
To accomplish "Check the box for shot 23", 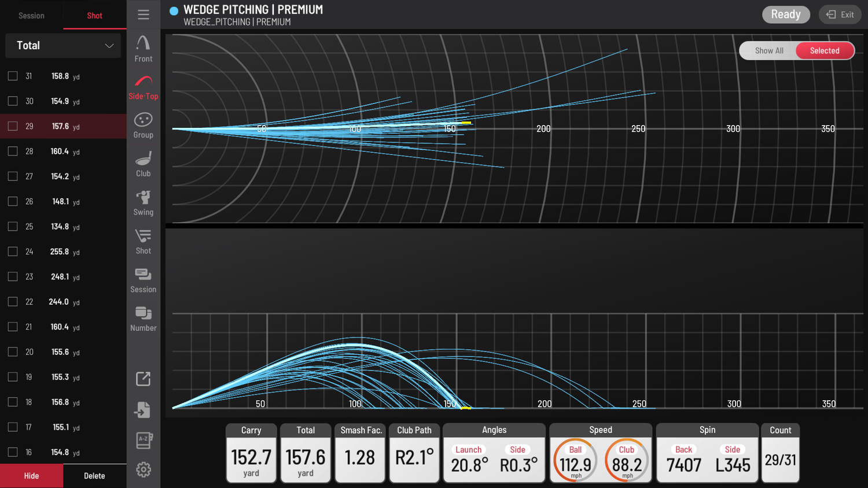I will 13,276.
